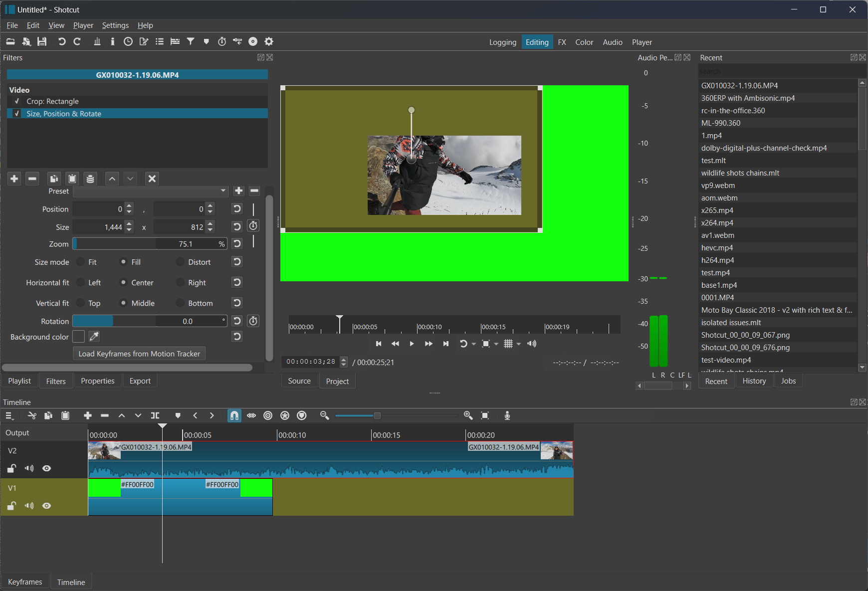Uncheck the Crop: Rectangle filter checkbox
This screenshot has width=868, height=591.
coord(17,101)
